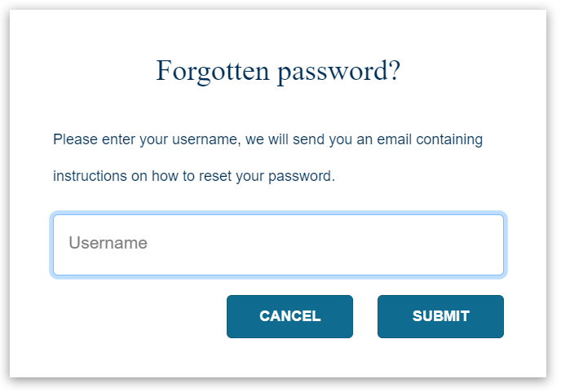This screenshot has height=392, width=561.
Task: Click the word "Forgotten" in the title
Action: (x=213, y=72)
